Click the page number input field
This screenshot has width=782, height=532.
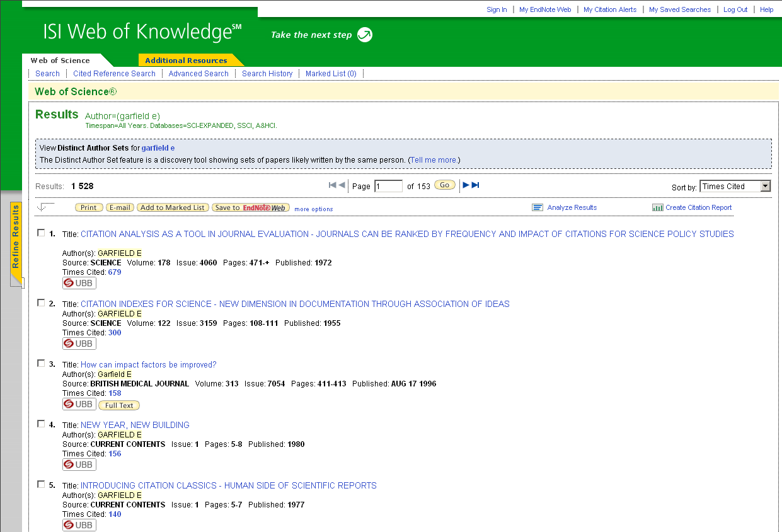[x=388, y=186]
